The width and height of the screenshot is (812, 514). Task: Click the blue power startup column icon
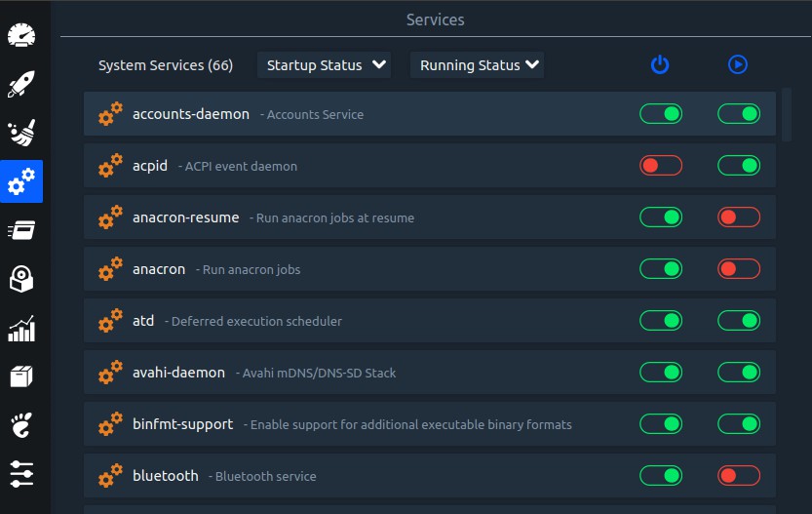pyautogui.click(x=660, y=64)
